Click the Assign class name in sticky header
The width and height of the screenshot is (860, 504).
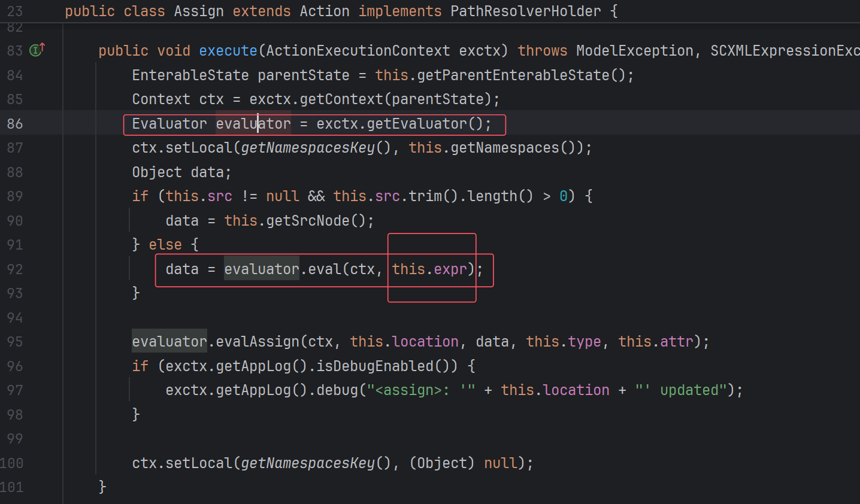tap(198, 11)
